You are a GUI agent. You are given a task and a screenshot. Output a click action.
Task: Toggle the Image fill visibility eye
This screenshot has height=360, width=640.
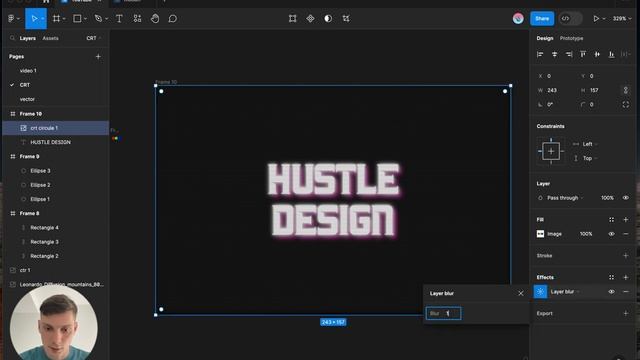[x=611, y=234]
